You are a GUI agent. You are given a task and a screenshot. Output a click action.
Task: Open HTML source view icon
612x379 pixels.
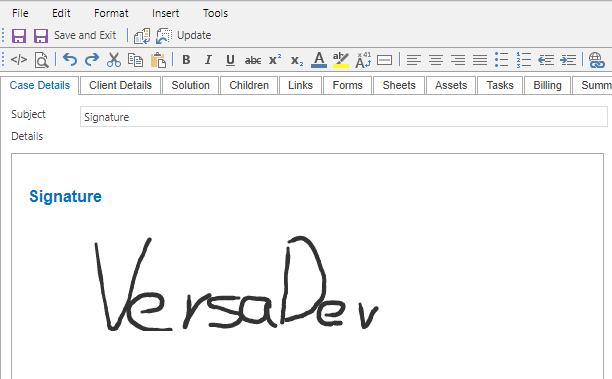[x=19, y=60]
